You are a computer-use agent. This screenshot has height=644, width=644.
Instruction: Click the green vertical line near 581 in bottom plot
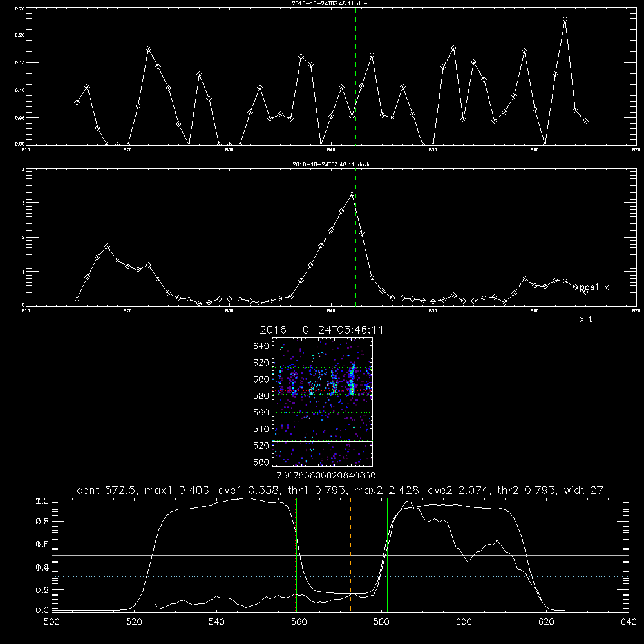[387, 554]
